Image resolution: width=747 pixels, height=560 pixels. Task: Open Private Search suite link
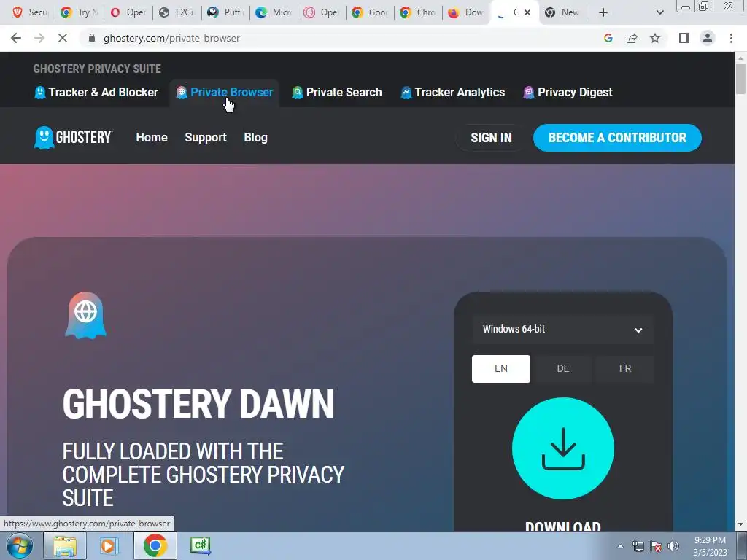coord(337,93)
